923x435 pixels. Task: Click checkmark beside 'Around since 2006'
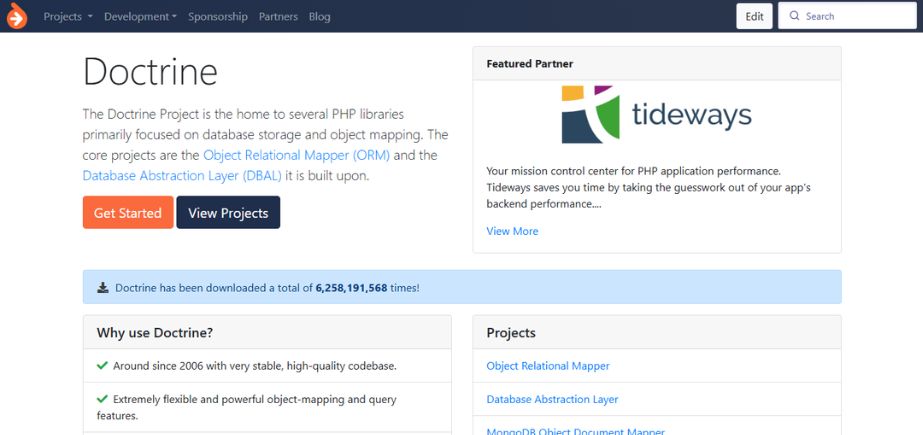(102, 366)
